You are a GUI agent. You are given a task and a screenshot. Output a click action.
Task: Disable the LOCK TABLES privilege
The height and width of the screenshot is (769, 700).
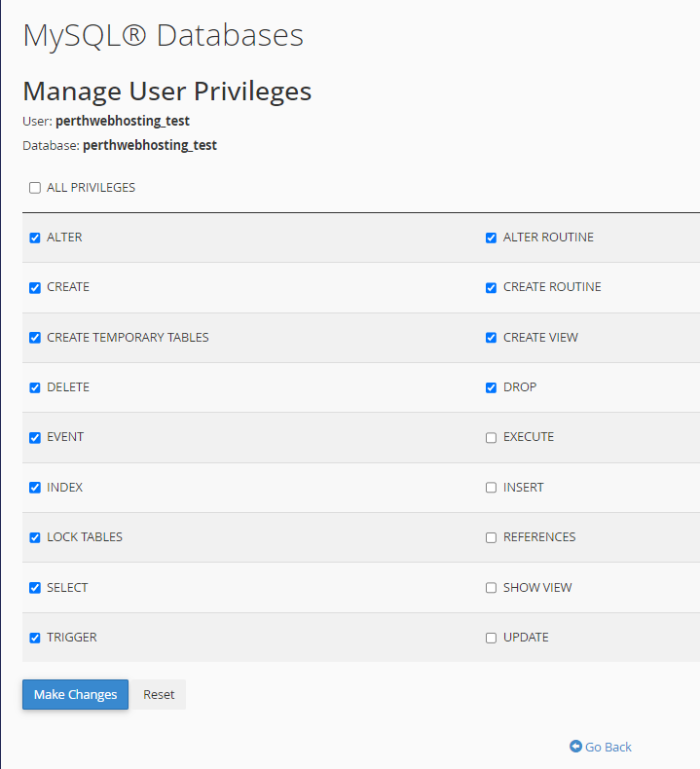click(x=35, y=537)
